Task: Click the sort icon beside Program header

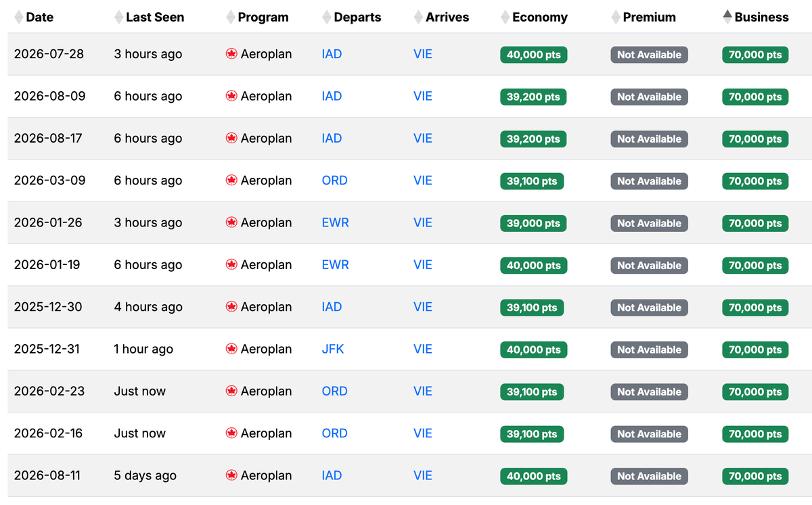Action: click(231, 18)
